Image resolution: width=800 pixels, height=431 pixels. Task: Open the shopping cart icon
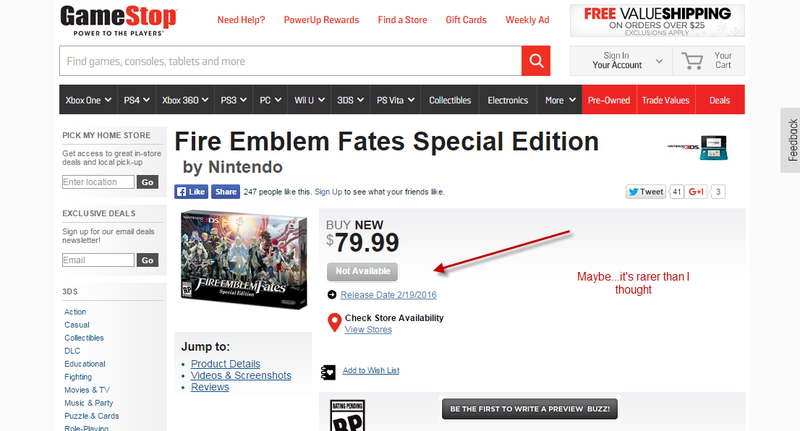pos(692,61)
